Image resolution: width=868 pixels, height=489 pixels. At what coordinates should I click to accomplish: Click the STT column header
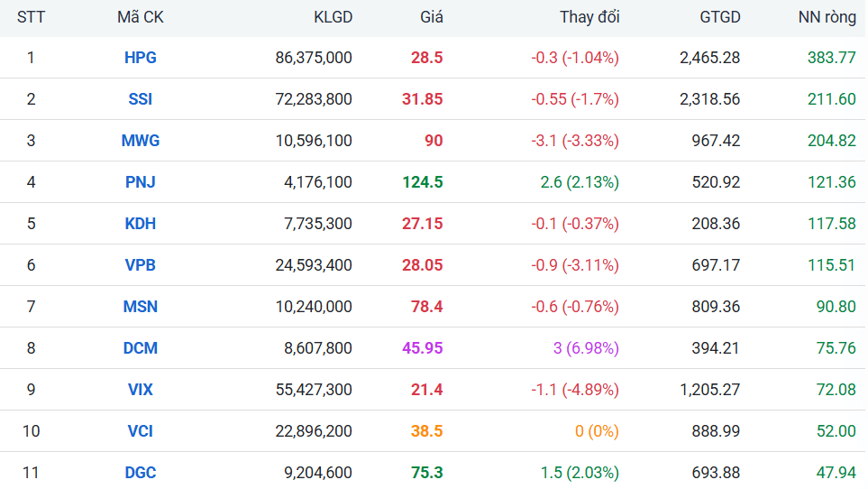[x=31, y=17]
